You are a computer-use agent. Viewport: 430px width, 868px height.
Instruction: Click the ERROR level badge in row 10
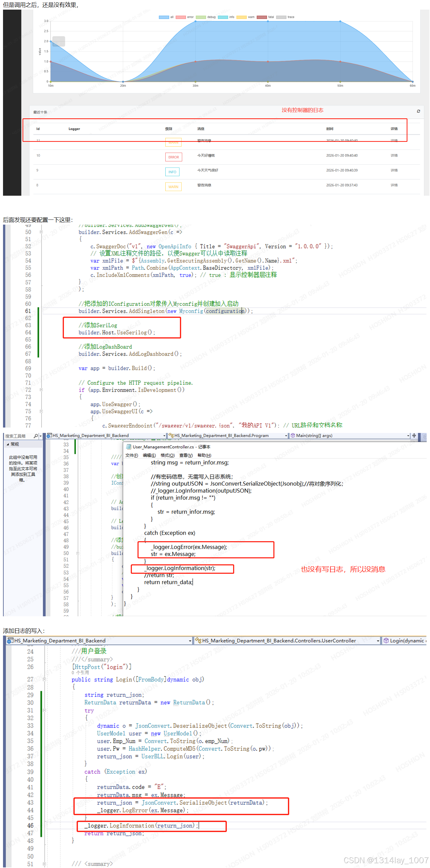point(173,157)
